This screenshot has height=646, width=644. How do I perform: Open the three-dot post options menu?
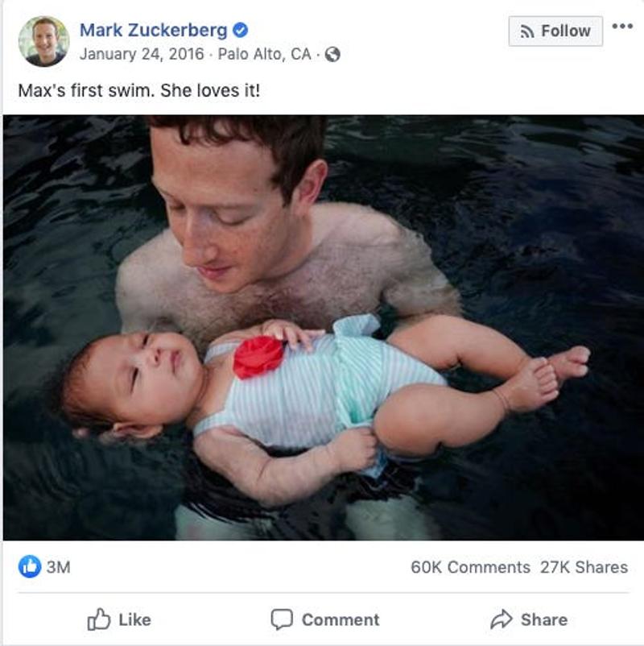621,27
